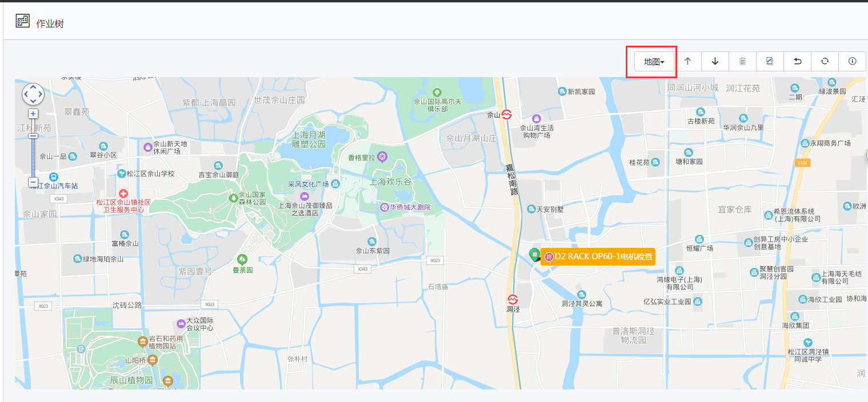This screenshot has height=402, width=868.
Task: Pan the map left with compass arrow
Action: click(x=26, y=94)
